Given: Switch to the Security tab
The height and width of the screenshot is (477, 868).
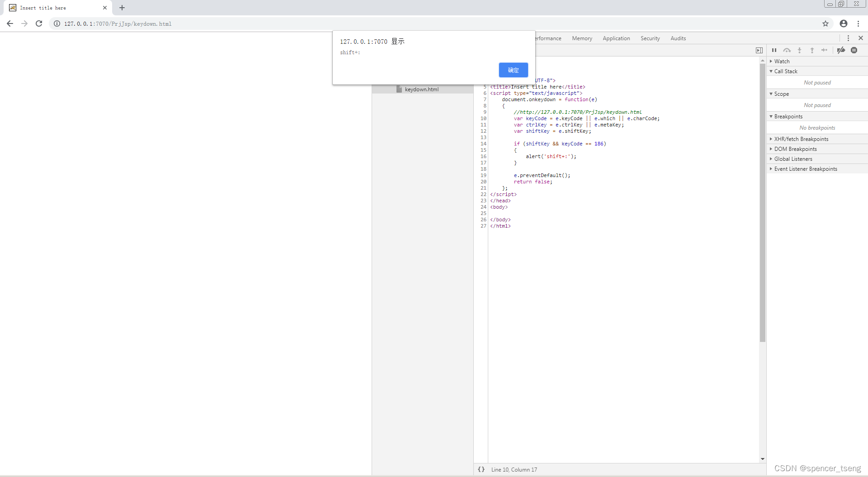Looking at the screenshot, I should point(650,38).
